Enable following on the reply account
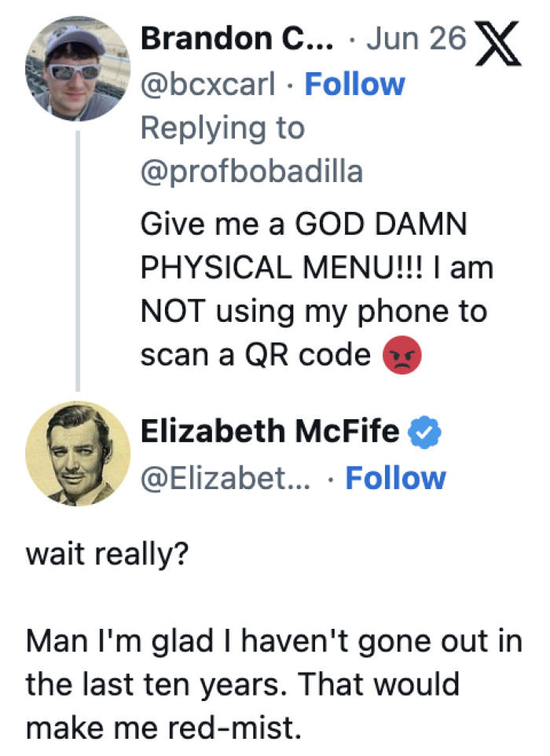 pyautogui.click(x=396, y=479)
